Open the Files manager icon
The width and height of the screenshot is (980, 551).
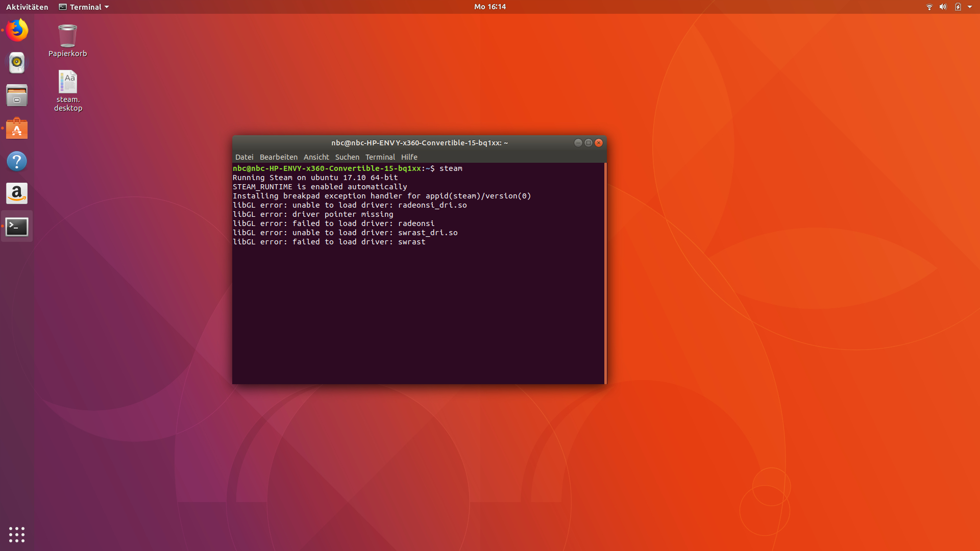point(17,95)
